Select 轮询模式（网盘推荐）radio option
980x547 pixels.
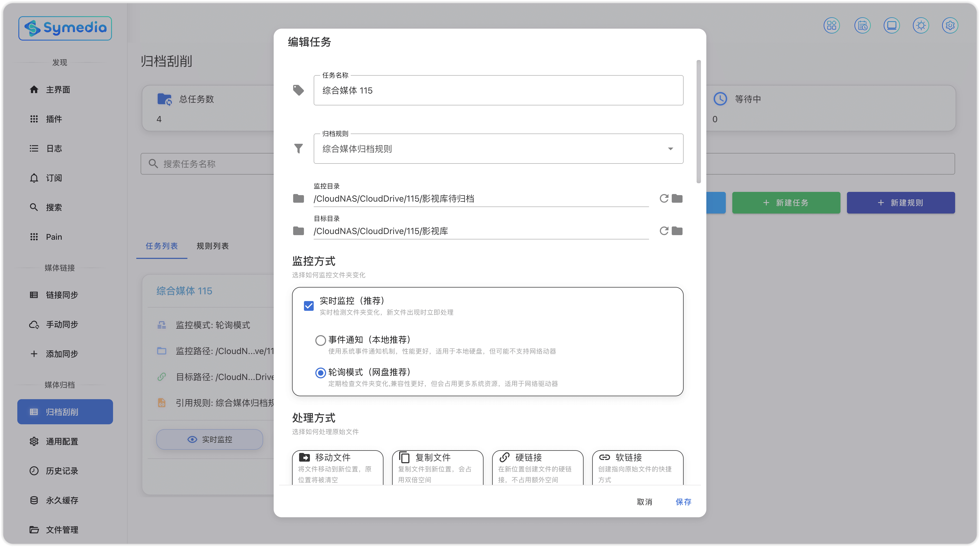pyautogui.click(x=320, y=373)
